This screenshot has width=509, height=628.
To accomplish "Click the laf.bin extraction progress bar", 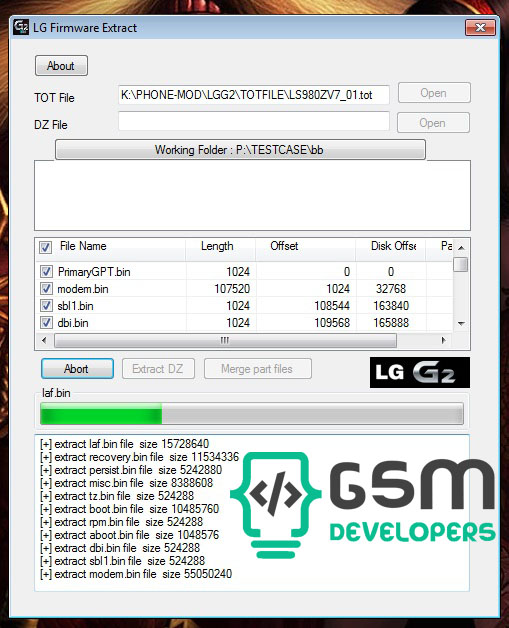I will click(252, 414).
